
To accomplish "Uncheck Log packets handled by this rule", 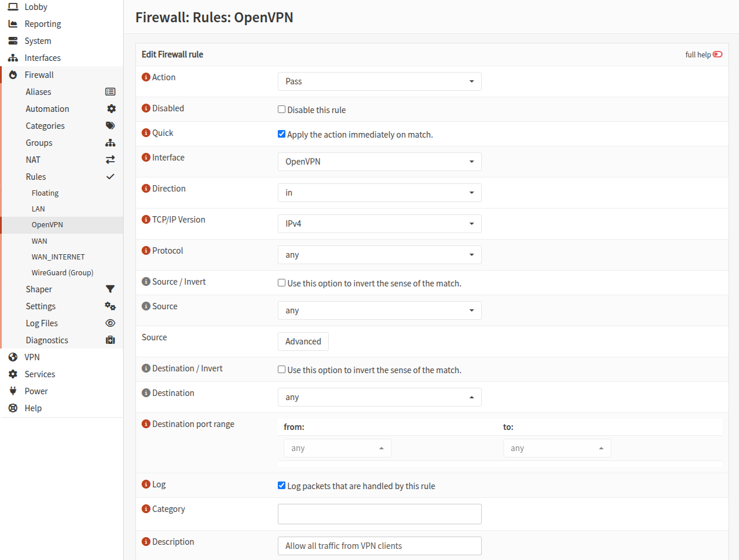I will click(282, 486).
